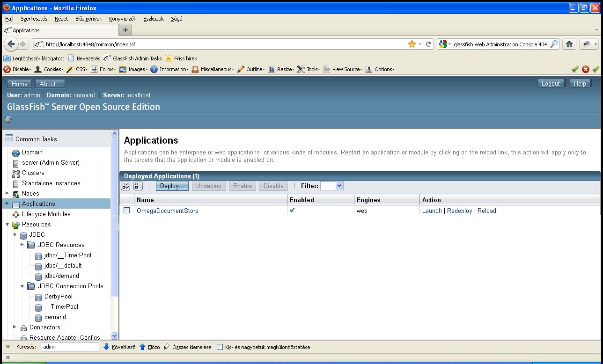The image size is (603, 364).
Task: Collapse the JDBC Connection Pools node
Action: (22, 286)
